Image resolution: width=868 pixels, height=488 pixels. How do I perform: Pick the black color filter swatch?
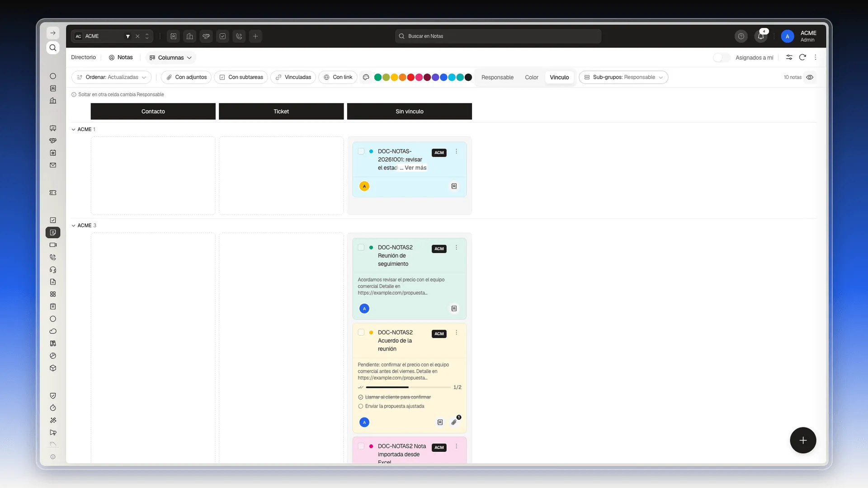click(468, 77)
